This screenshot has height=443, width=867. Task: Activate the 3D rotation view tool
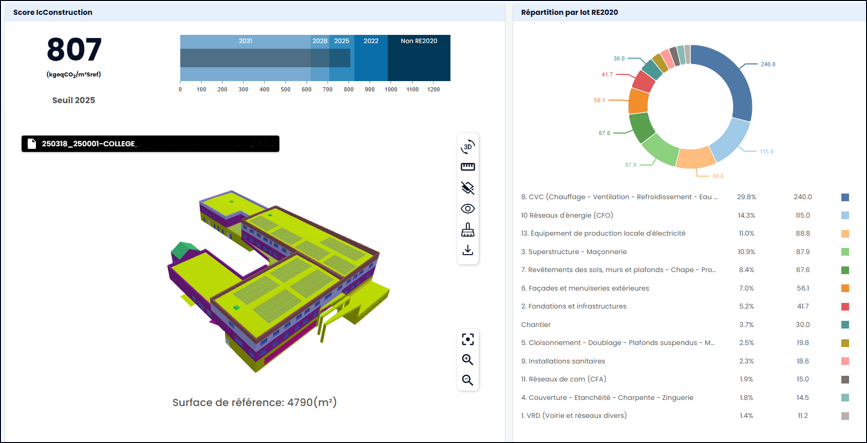tap(468, 146)
